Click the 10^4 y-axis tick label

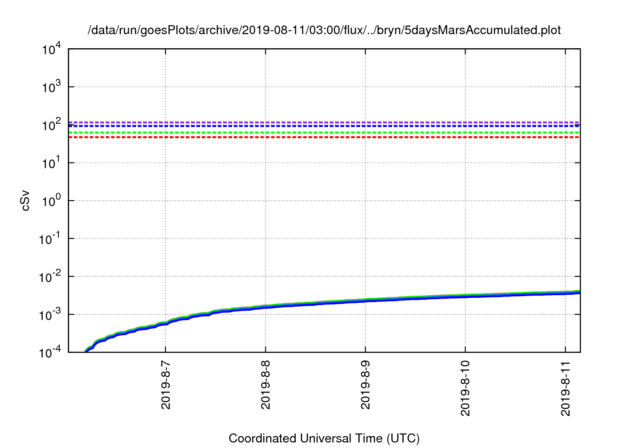pyautogui.click(x=52, y=49)
